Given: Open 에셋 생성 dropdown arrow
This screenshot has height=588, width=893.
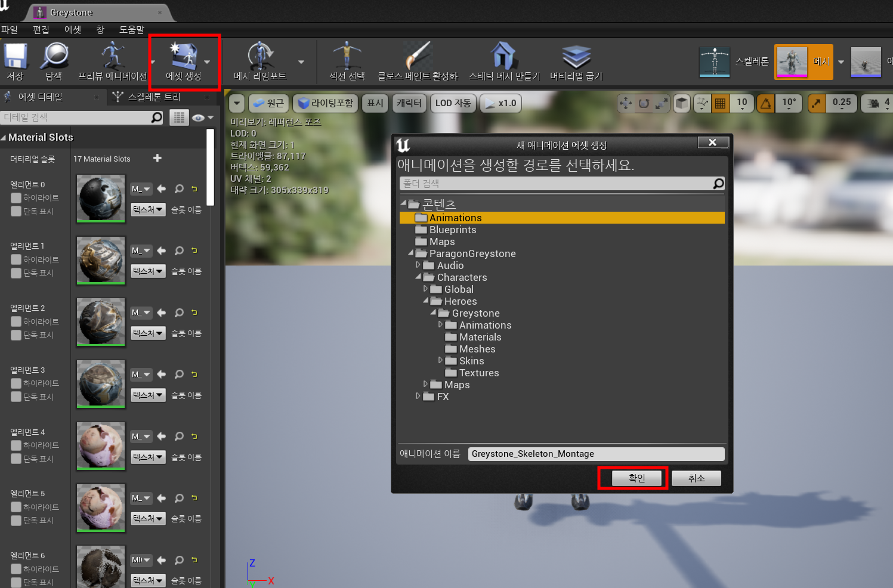Looking at the screenshot, I should [207, 62].
